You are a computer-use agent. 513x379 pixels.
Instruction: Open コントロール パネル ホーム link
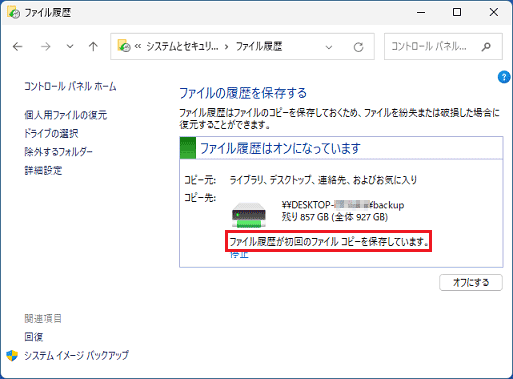pos(70,87)
